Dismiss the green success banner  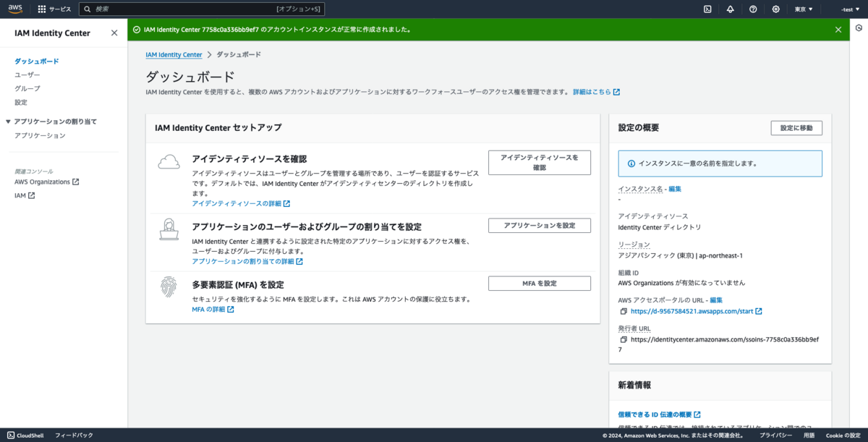[838, 30]
